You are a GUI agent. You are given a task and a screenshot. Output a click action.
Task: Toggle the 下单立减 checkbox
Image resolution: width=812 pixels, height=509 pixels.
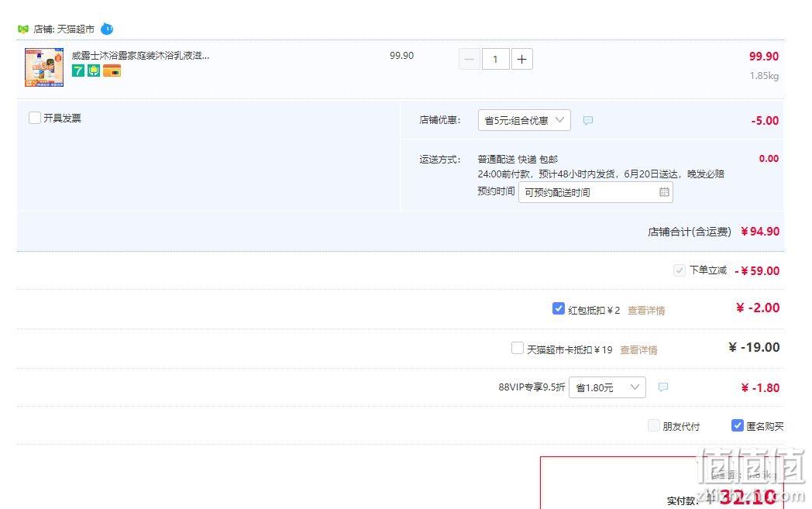pyautogui.click(x=679, y=270)
